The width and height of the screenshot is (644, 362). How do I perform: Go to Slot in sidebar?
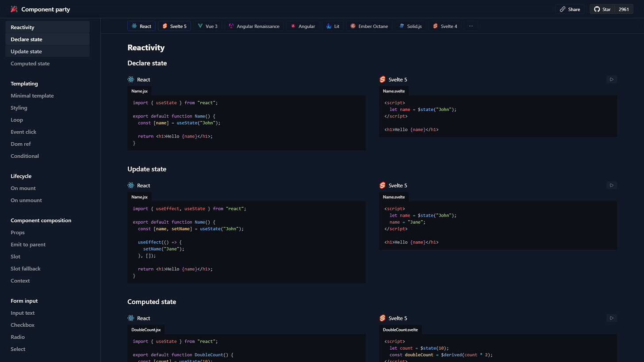(47, 256)
